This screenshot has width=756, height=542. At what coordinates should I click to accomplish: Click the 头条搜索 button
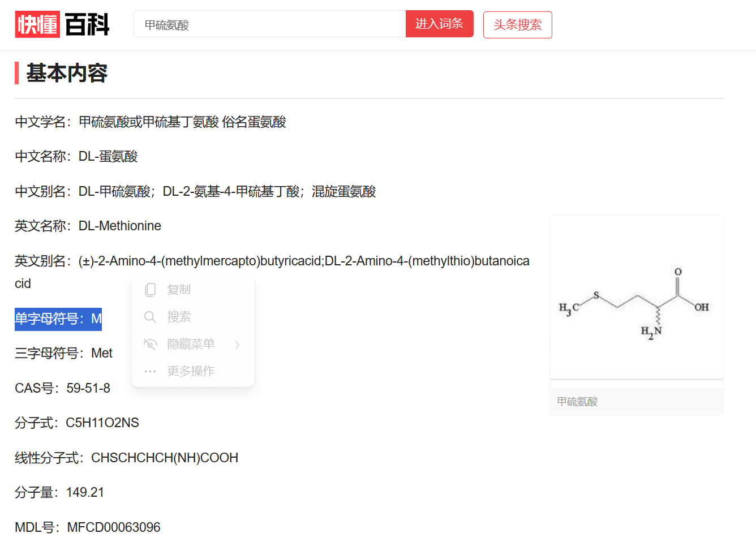coord(517,25)
